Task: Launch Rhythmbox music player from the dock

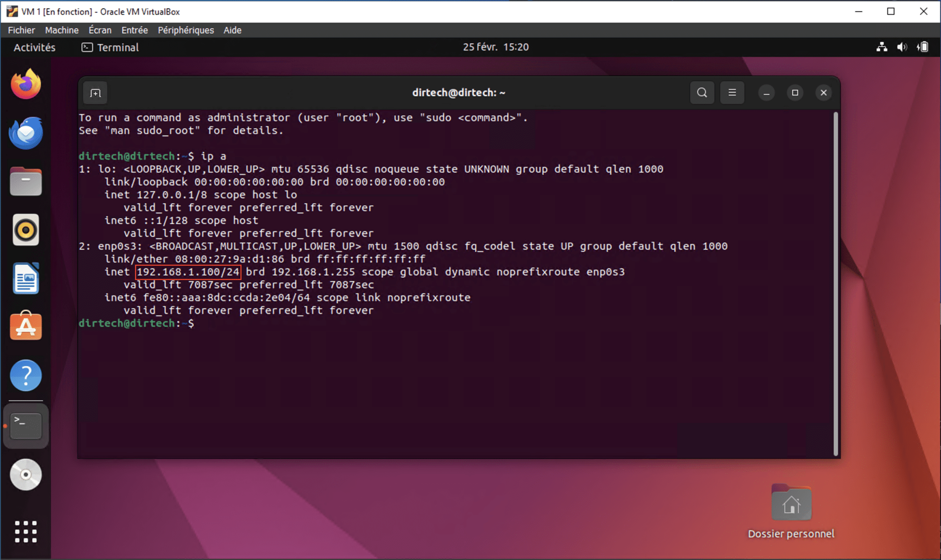Action: point(25,230)
